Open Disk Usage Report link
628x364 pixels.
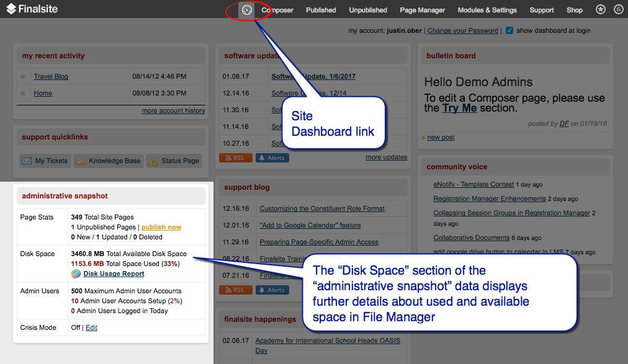click(114, 273)
